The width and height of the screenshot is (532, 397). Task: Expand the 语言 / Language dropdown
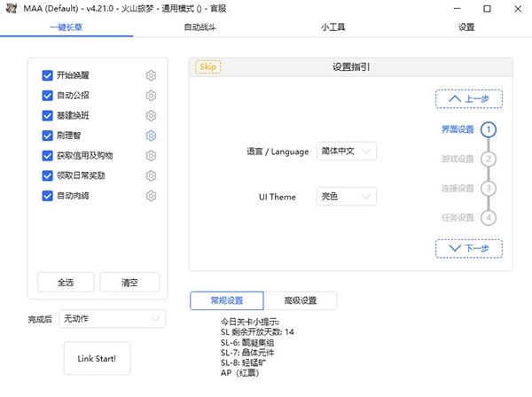tap(346, 152)
